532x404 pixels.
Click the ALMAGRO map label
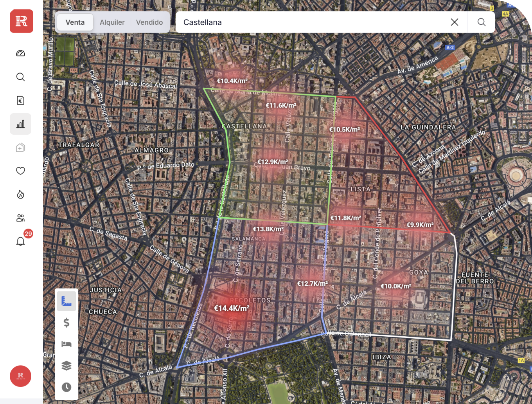[152, 150]
